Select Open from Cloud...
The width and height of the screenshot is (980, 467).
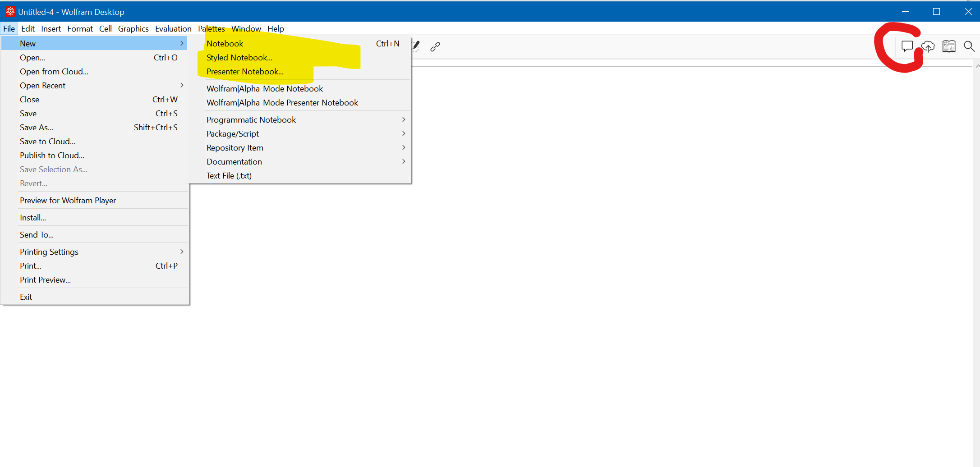tap(95, 72)
